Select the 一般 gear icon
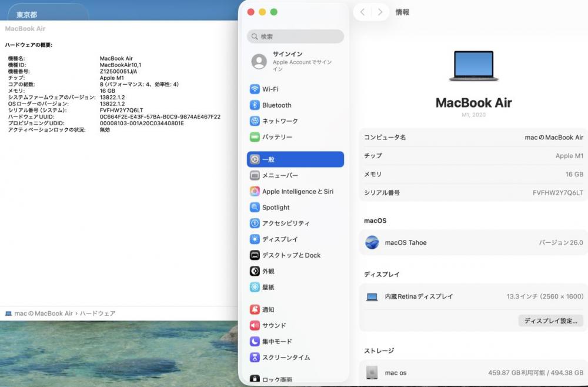 pyautogui.click(x=255, y=159)
